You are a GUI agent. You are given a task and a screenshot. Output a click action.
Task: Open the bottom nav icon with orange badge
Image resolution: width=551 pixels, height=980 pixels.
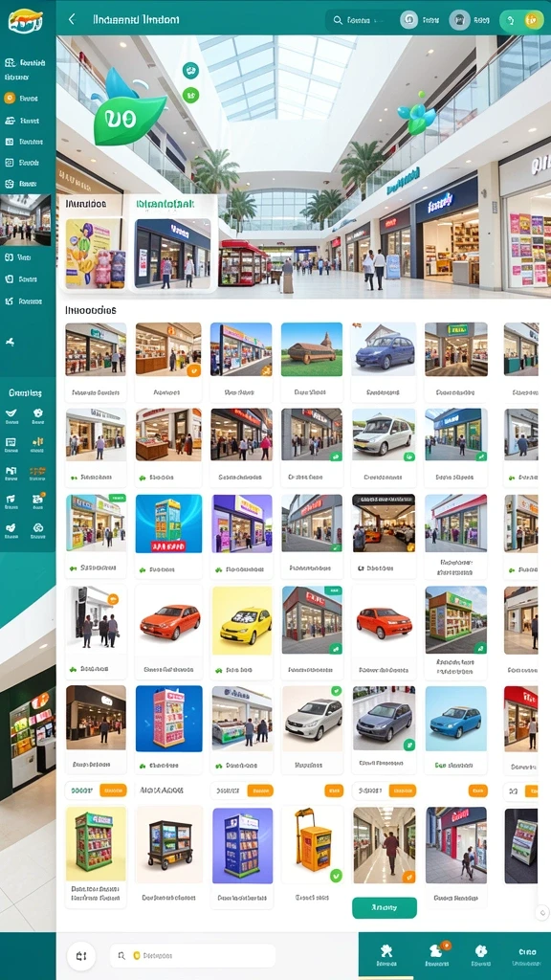tap(436, 950)
